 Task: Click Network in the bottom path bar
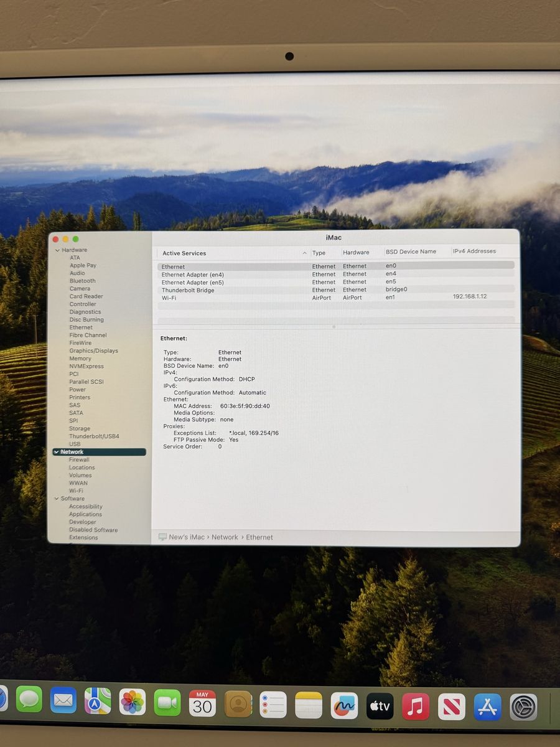[225, 537]
